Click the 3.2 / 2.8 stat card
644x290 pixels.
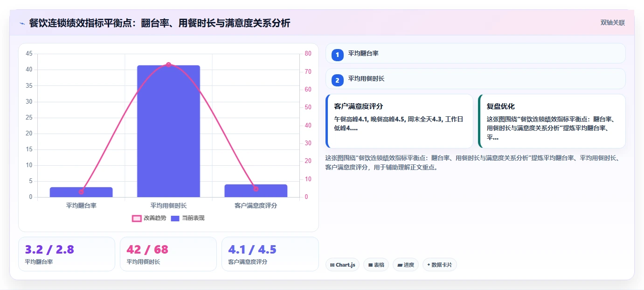coord(67,254)
